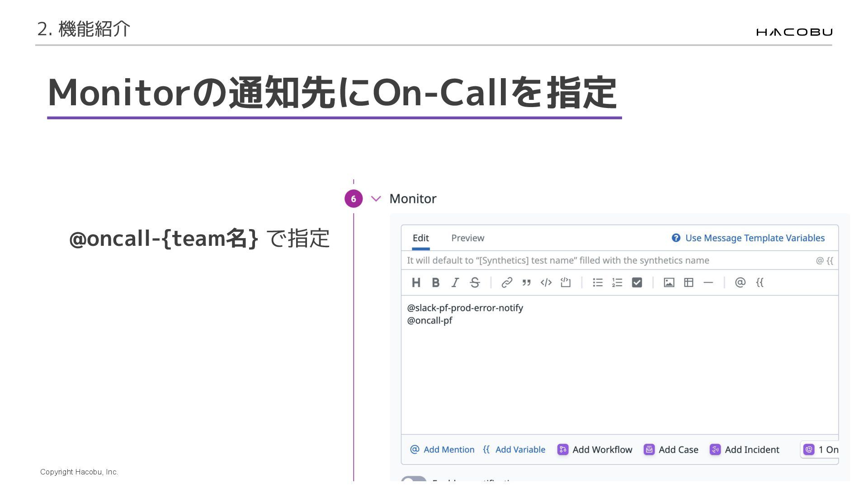Image resolution: width=868 pixels, height=488 pixels.
Task: Collapse the Monitor section chevron
Action: click(x=376, y=199)
